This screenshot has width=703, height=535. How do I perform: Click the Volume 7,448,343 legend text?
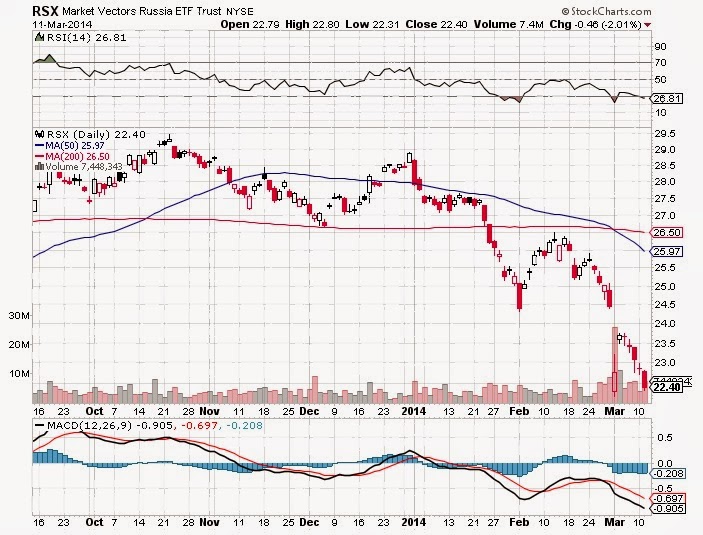[84, 167]
